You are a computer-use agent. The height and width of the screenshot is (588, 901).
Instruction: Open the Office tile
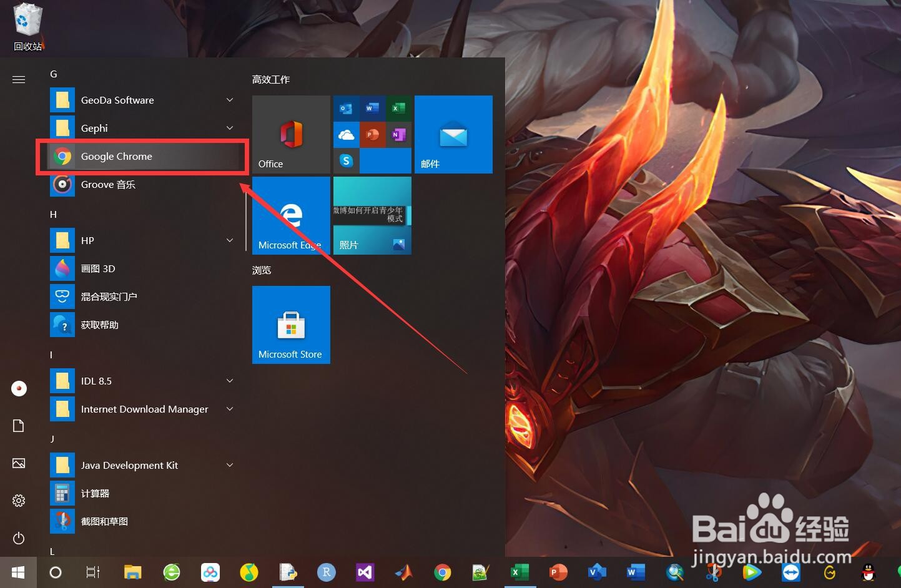coord(291,134)
